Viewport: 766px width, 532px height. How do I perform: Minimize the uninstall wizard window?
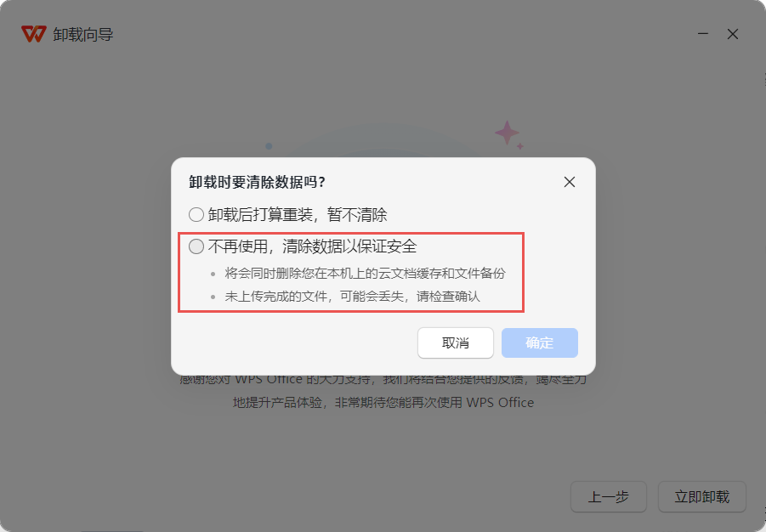703,34
